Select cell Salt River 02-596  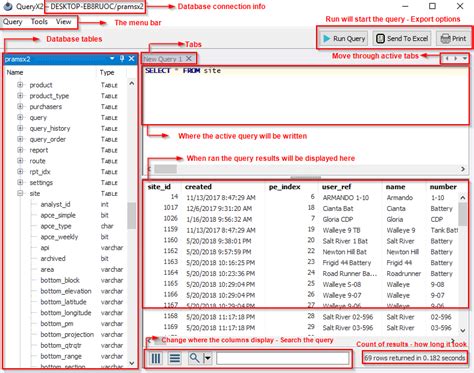coord(348,317)
